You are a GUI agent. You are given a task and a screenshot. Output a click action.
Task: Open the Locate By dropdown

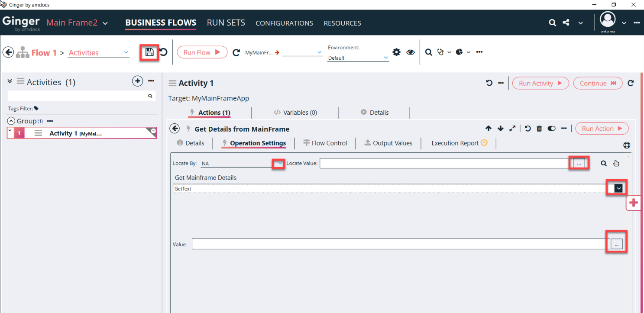(280, 163)
